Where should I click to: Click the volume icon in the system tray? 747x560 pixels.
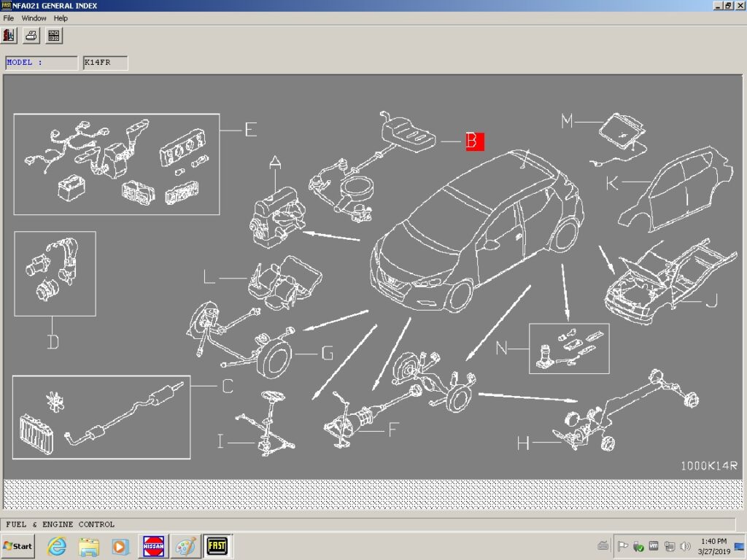pos(684,545)
